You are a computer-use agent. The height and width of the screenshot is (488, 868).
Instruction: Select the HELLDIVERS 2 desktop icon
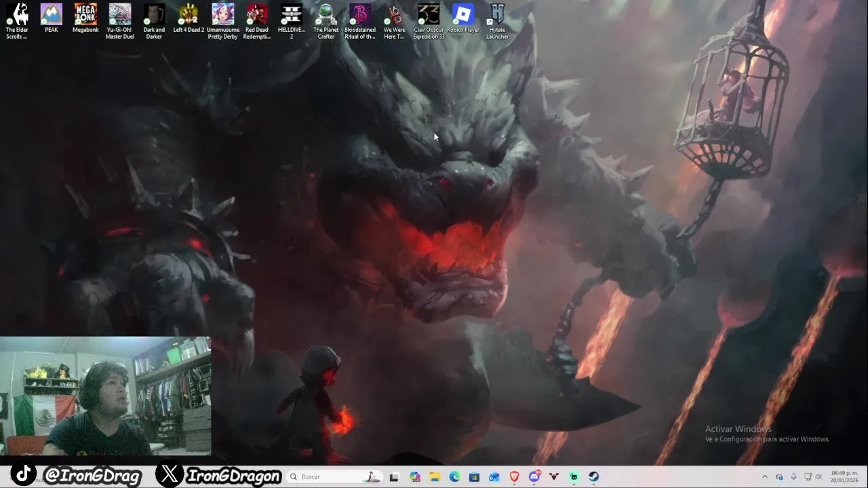tap(292, 21)
